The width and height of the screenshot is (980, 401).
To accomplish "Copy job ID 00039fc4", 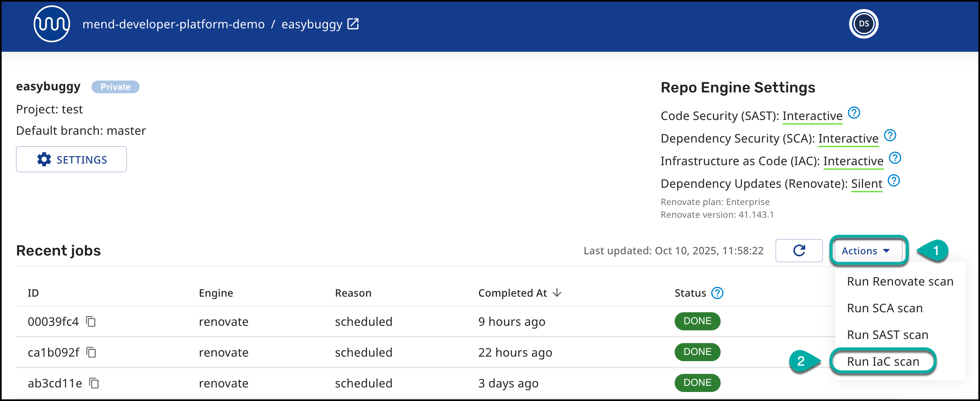I will pos(91,321).
